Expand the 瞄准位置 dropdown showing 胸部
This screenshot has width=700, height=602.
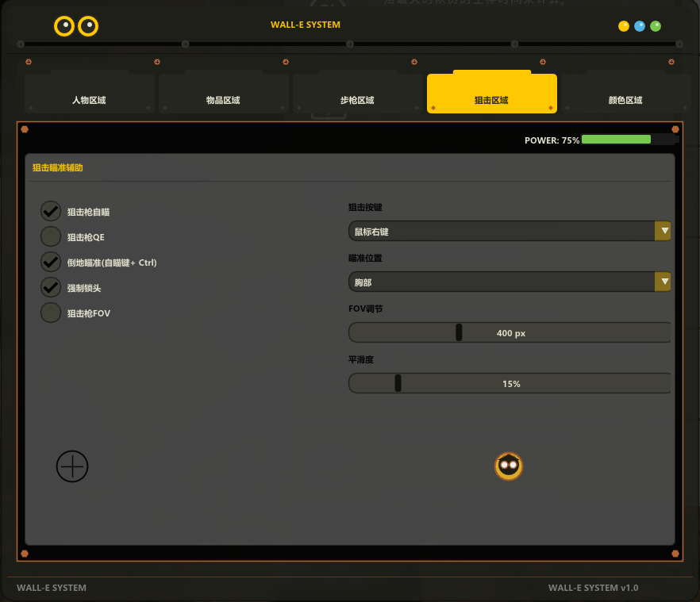(501, 282)
